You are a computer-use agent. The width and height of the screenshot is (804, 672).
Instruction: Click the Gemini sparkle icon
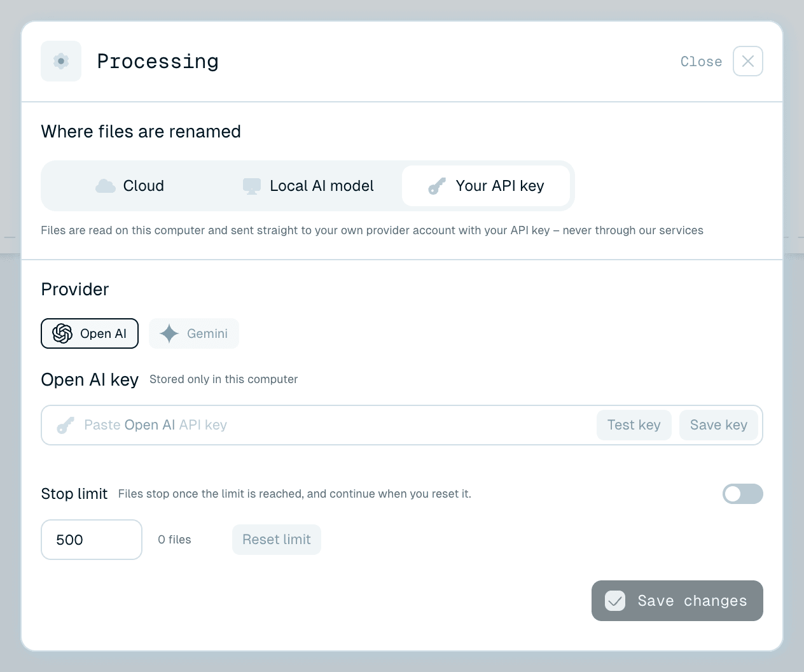169,333
